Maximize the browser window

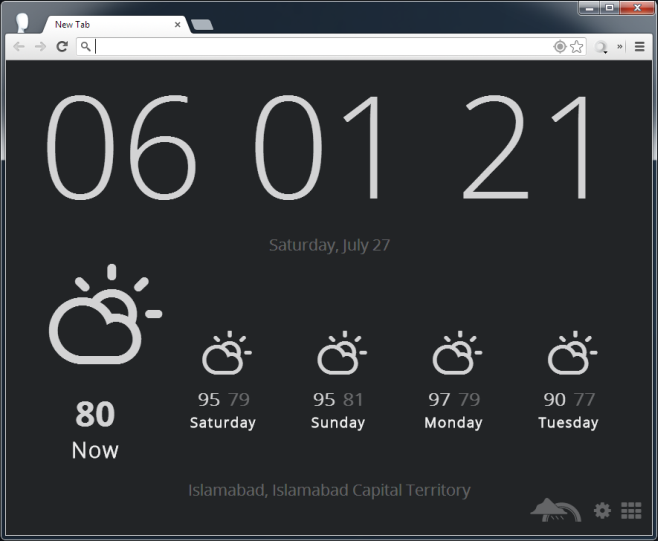pos(609,8)
